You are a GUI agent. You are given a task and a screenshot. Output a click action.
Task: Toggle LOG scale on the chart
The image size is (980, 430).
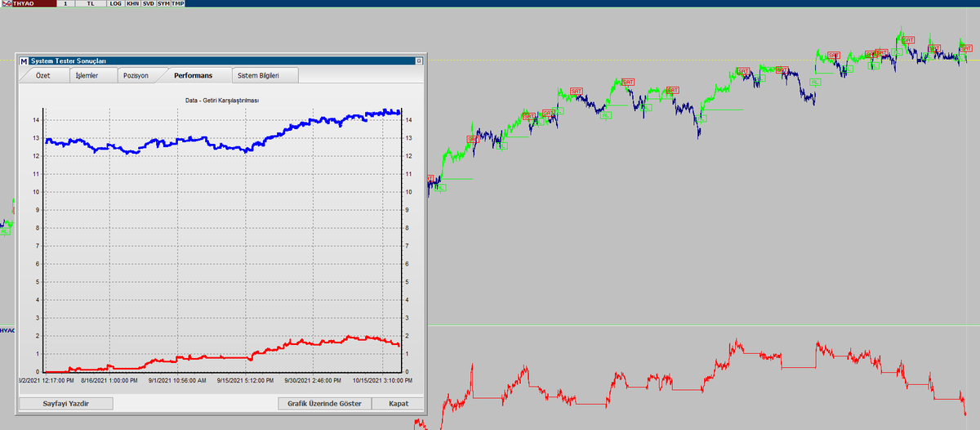point(116,4)
